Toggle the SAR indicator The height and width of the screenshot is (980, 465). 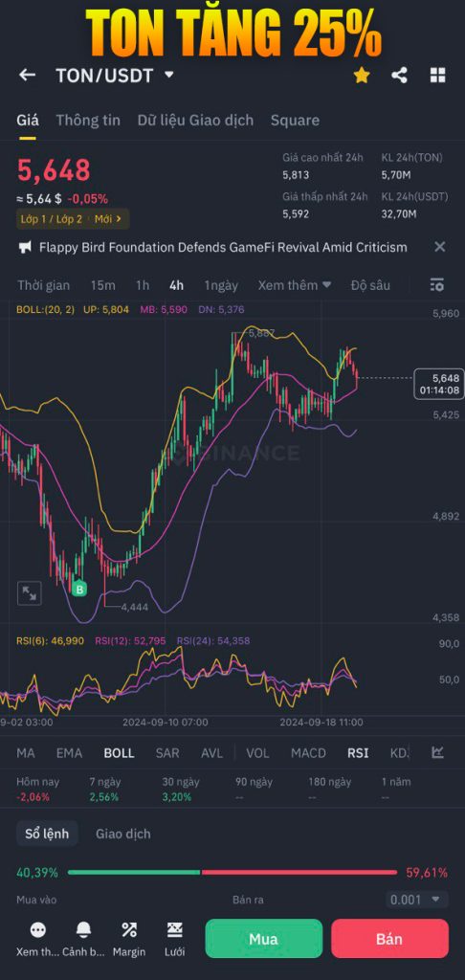tap(166, 753)
